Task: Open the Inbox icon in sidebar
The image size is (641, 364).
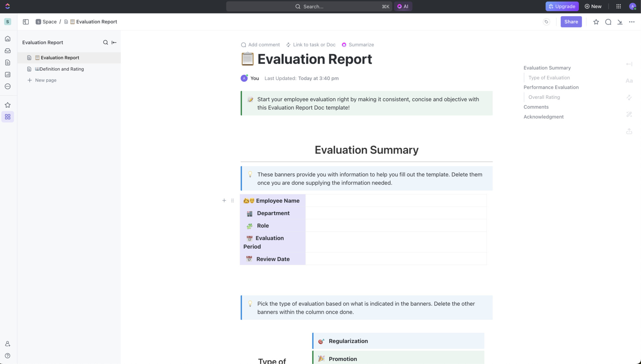Action: 8,51
